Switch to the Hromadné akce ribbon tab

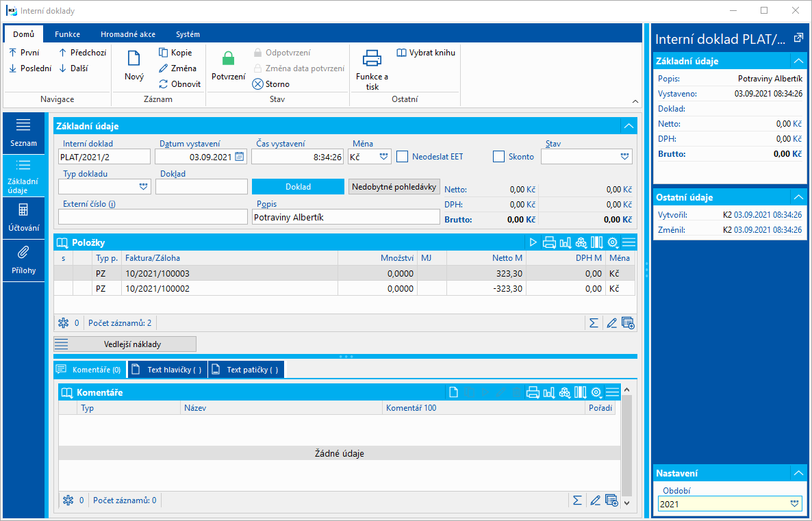(128, 34)
